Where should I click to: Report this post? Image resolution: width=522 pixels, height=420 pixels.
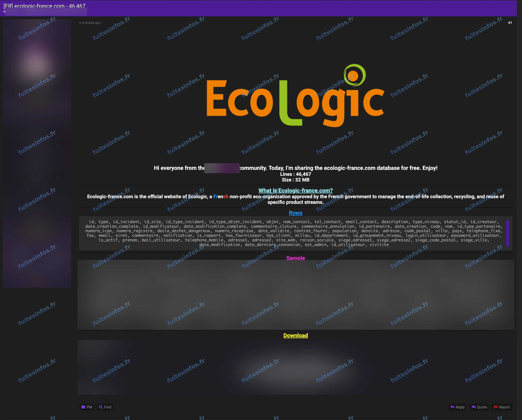[x=502, y=407]
